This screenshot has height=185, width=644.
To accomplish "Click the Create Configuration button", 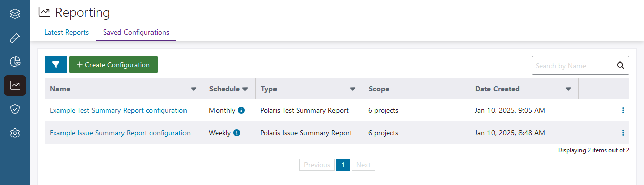I will (x=113, y=65).
